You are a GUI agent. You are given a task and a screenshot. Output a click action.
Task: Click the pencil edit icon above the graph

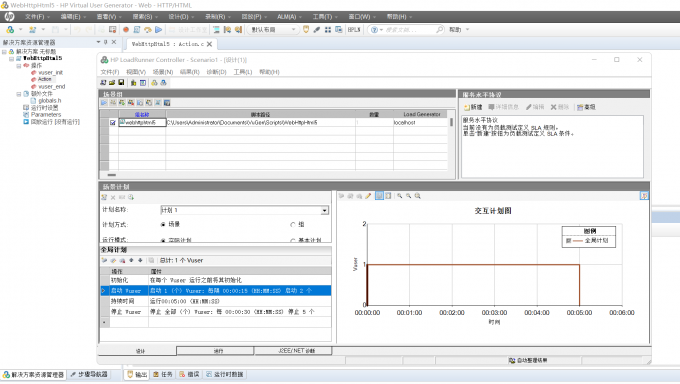[x=368, y=196]
